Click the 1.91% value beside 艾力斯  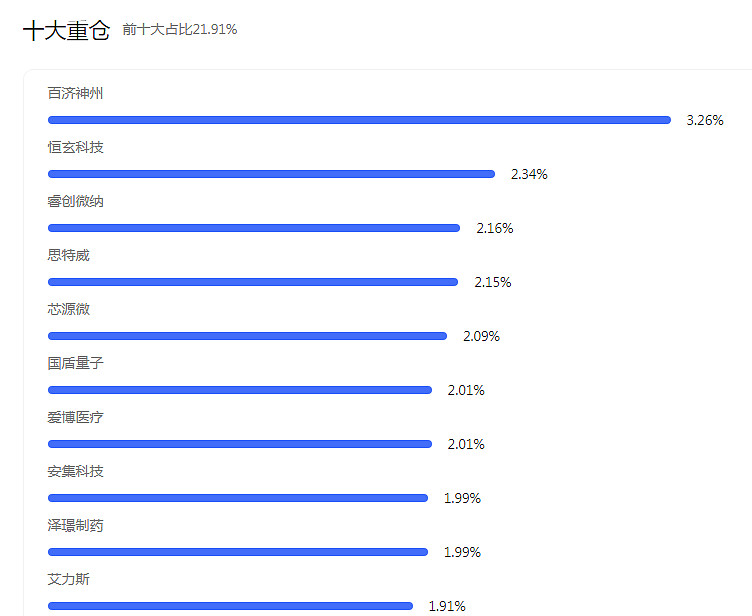(x=447, y=606)
